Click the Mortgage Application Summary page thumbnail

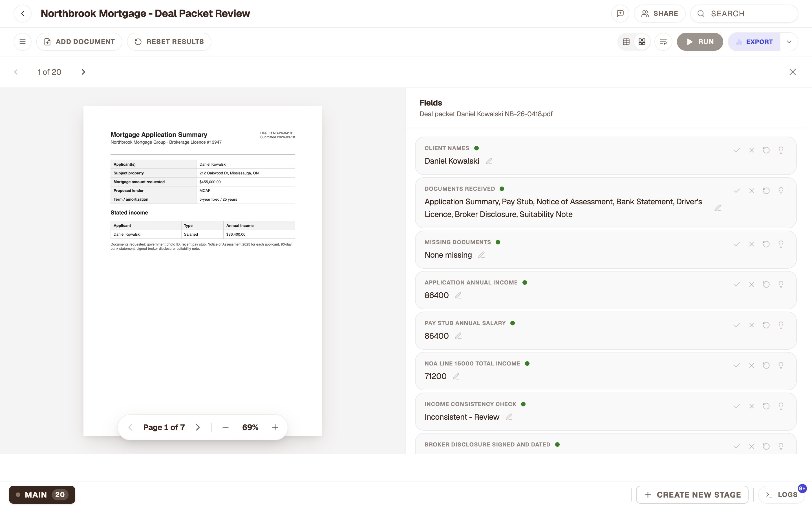203,271
